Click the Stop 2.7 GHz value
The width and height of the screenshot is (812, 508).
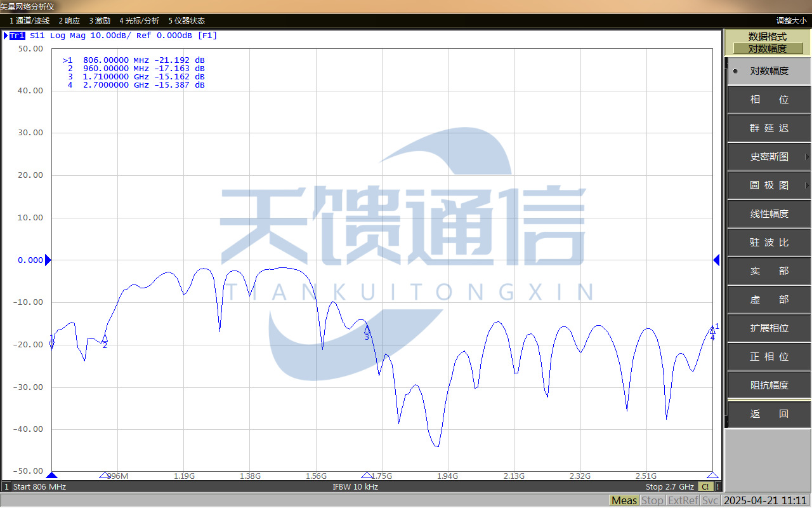[x=670, y=487]
